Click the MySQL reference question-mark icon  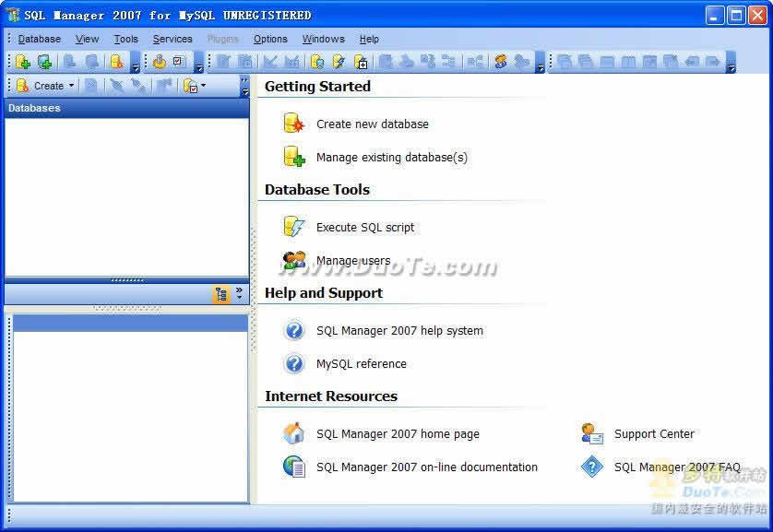click(294, 363)
